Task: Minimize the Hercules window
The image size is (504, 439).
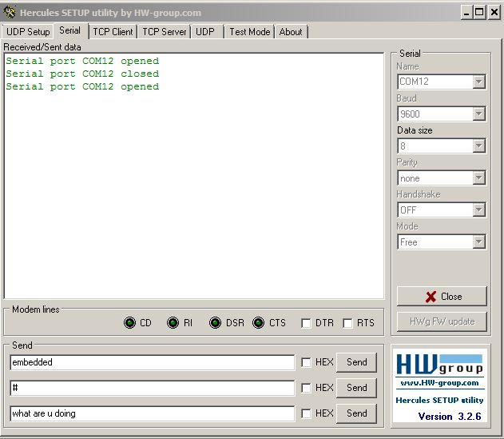Action: [466, 13]
